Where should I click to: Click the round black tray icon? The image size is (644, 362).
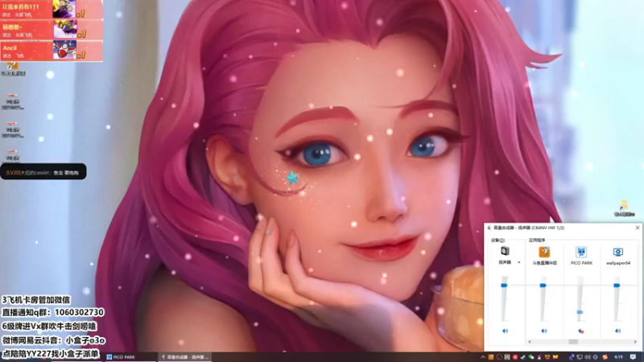tap(499, 357)
